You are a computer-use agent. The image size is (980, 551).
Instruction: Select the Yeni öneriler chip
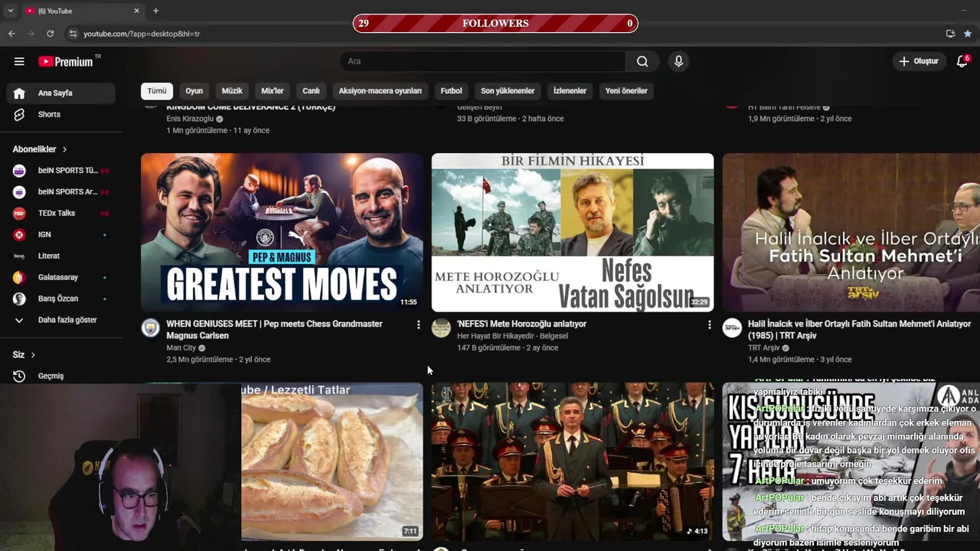pos(626,90)
